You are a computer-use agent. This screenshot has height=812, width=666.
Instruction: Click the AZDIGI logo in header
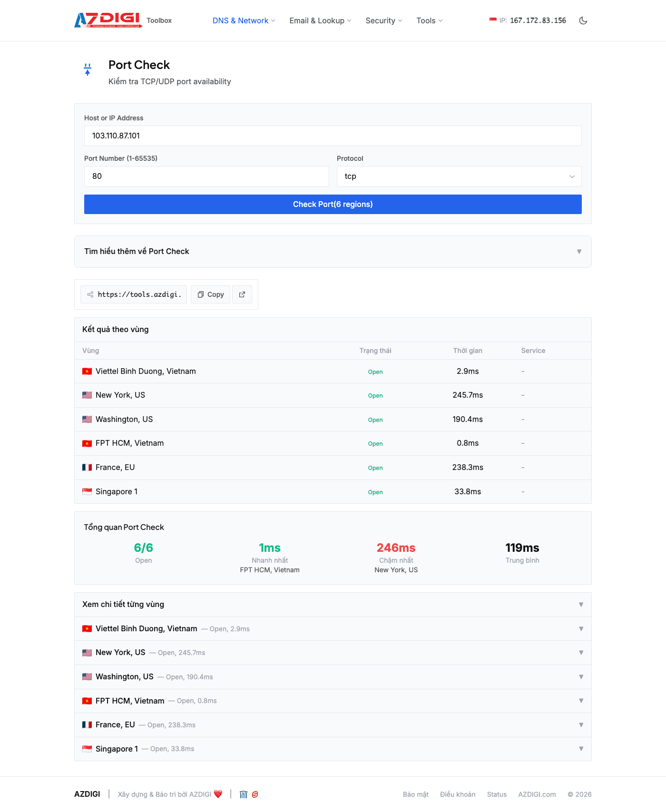tap(108, 20)
